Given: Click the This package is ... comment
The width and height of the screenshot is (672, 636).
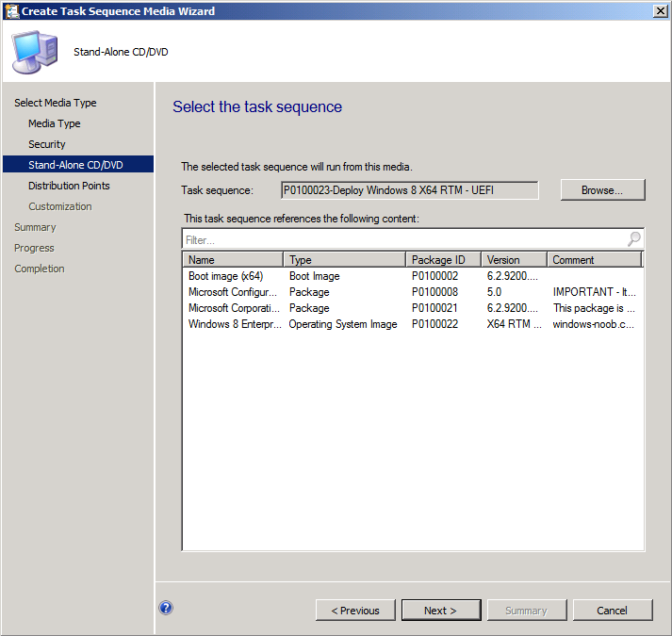Looking at the screenshot, I should click(x=594, y=308).
